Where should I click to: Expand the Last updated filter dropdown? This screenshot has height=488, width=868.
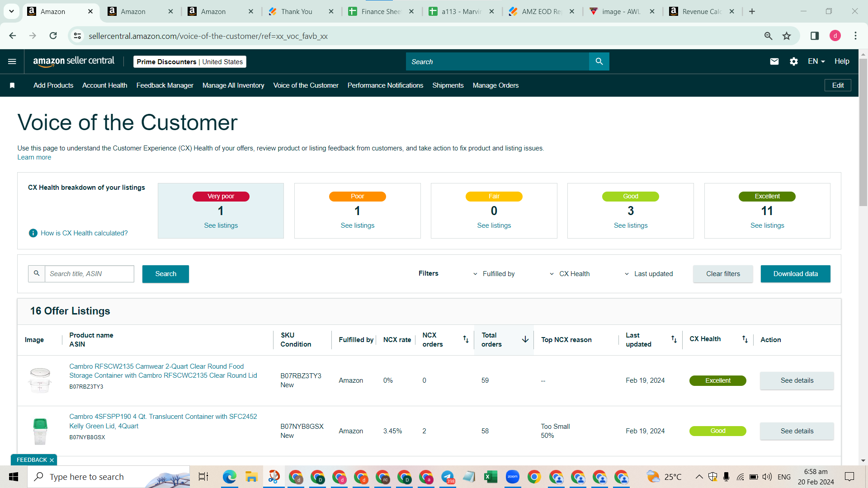[648, 274]
